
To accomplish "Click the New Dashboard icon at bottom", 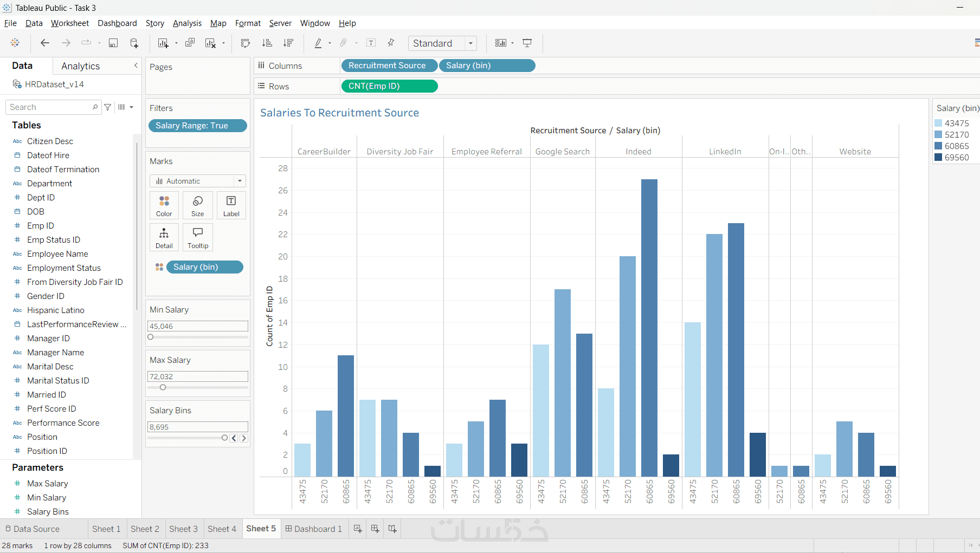I will point(375,529).
